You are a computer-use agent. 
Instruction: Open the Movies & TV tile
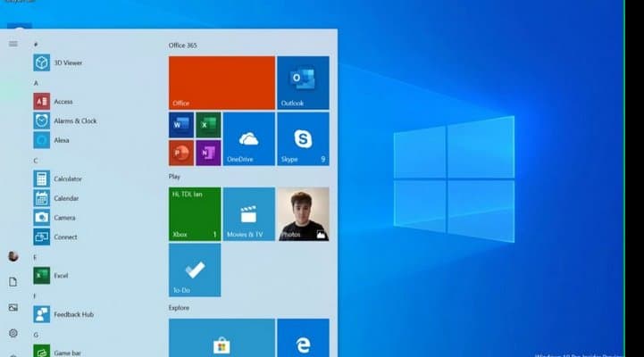pos(249,214)
